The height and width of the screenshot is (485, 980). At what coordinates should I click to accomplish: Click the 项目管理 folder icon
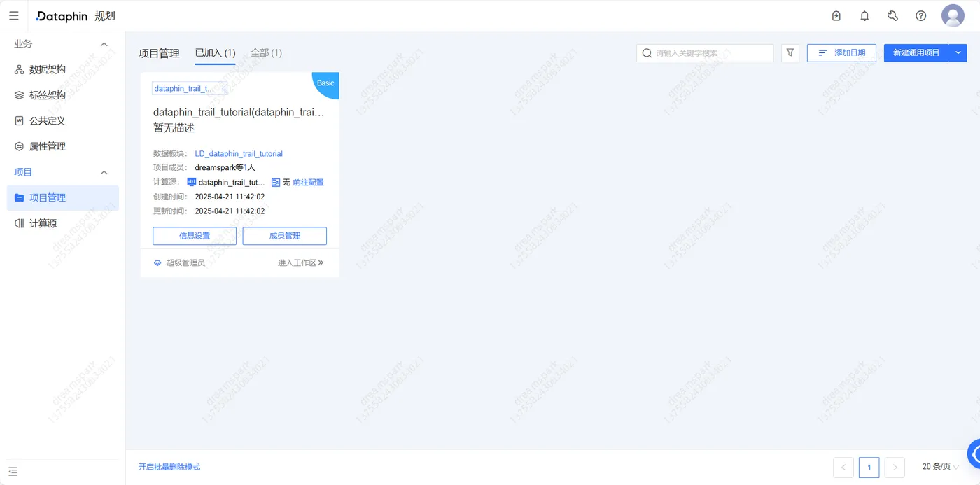[x=20, y=198]
